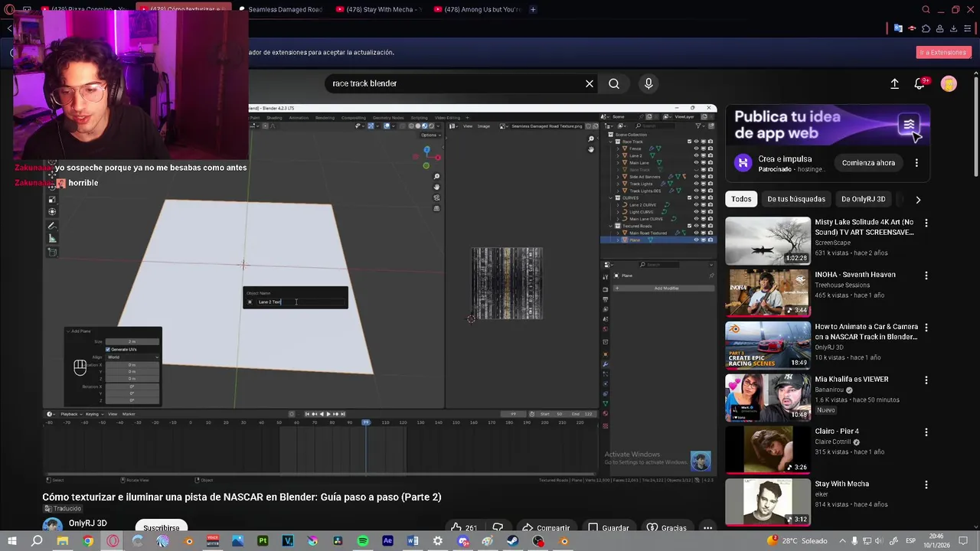
Task: Click blue Z axis gizmo ball
Action: click(x=427, y=149)
